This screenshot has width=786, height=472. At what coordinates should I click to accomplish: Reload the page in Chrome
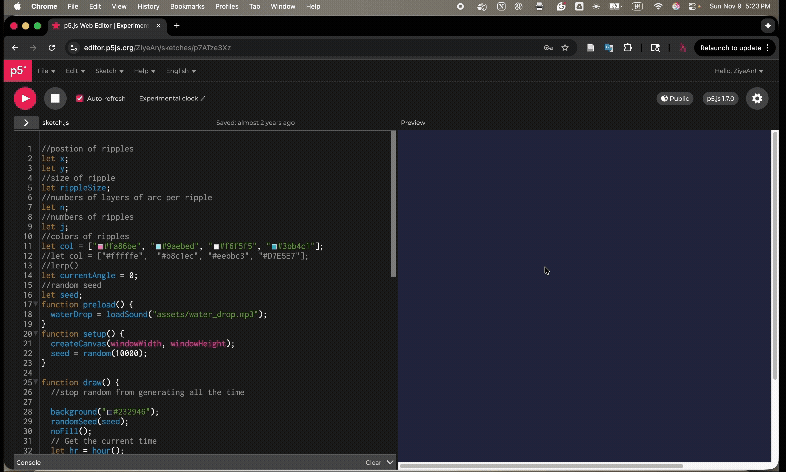[51, 47]
